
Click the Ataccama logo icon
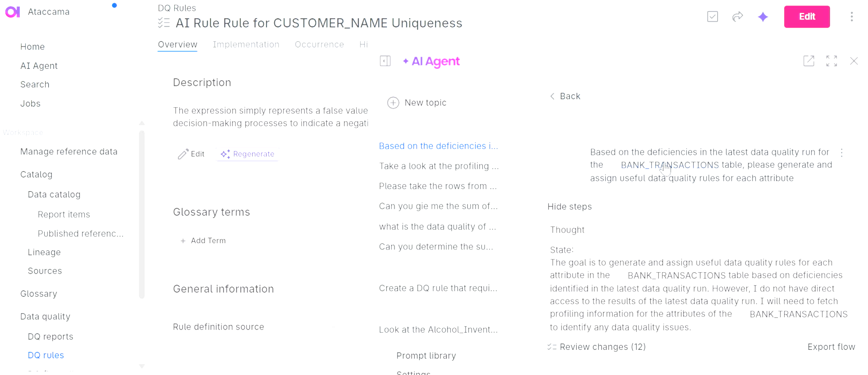(x=13, y=12)
